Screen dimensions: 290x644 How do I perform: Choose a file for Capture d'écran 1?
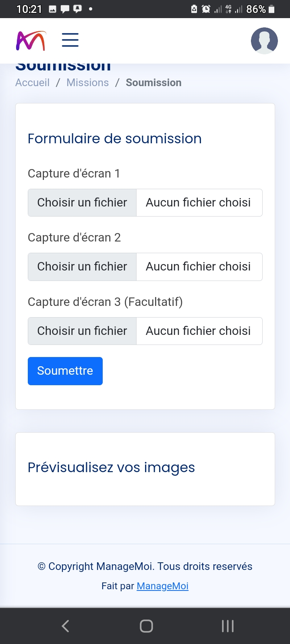[x=82, y=202]
